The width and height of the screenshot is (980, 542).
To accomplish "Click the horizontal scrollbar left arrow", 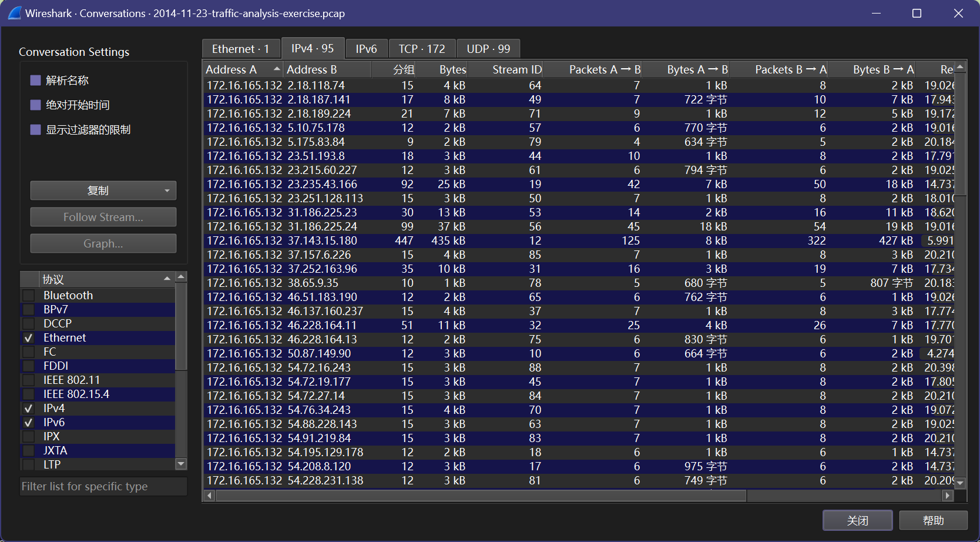I will click(x=210, y=496).
